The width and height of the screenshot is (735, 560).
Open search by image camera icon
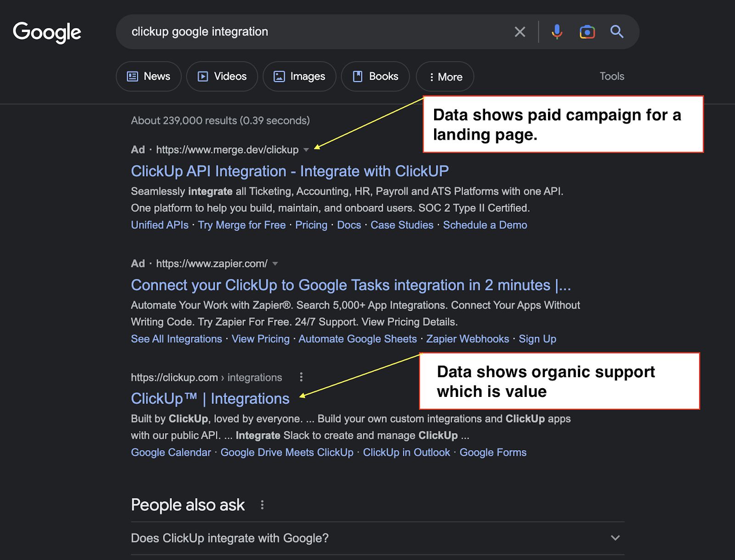[x=587, y=32]
